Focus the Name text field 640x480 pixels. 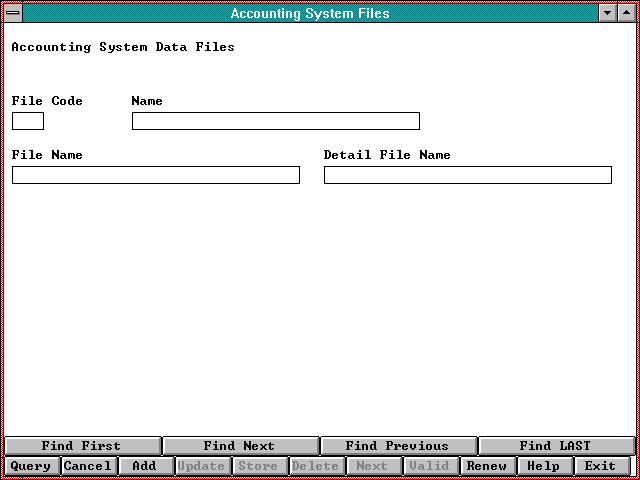(x=275, y=121)
